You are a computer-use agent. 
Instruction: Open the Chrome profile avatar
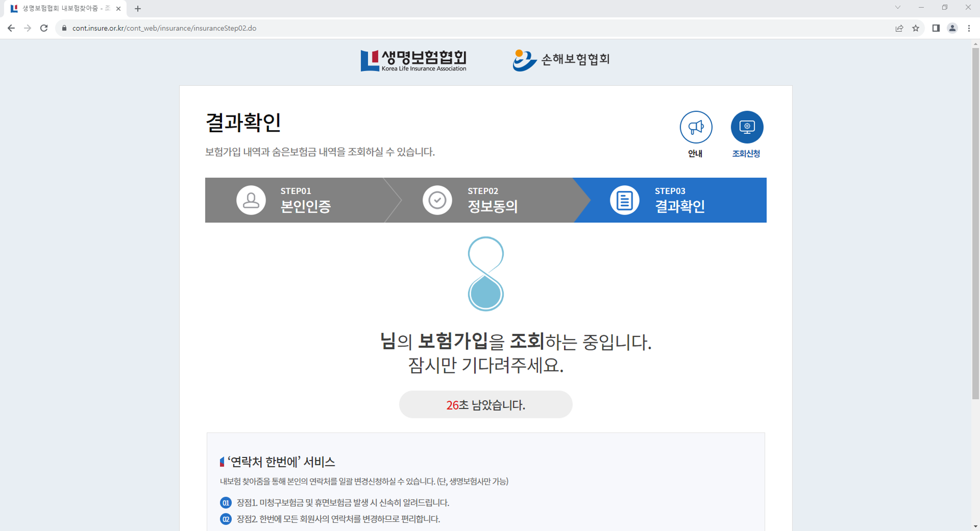(x=952, y=28)
